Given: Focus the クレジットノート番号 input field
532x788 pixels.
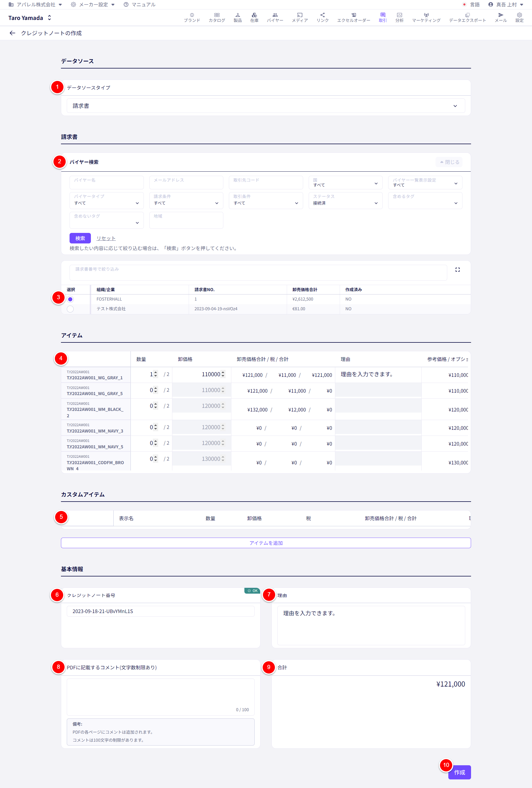Looking at the screenshot, I should click(x=161, y=611).
